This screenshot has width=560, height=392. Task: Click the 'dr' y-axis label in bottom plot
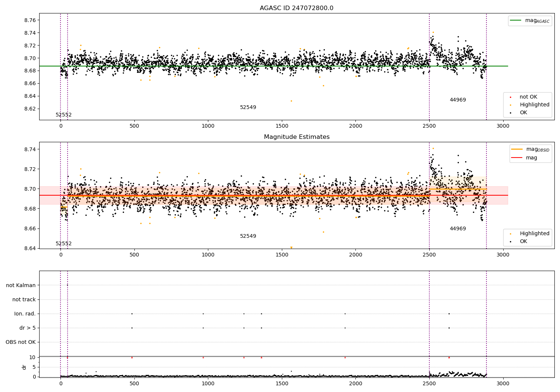point(24,367)
